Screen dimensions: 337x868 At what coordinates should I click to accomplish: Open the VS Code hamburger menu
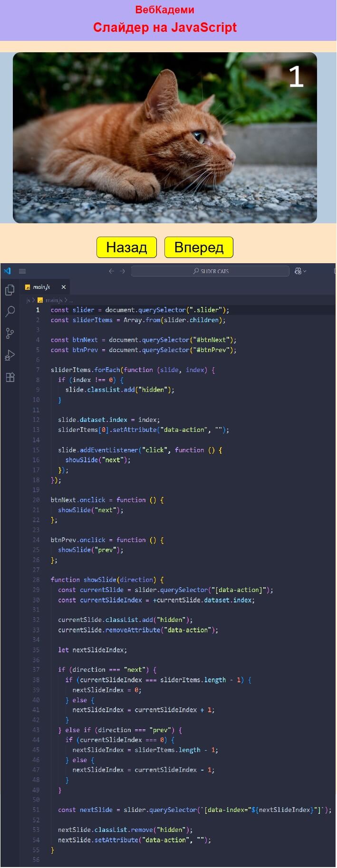(x=22, y=271)
